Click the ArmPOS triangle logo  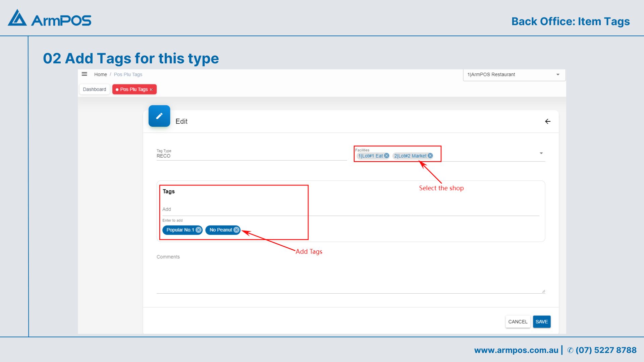coord(17,18)
